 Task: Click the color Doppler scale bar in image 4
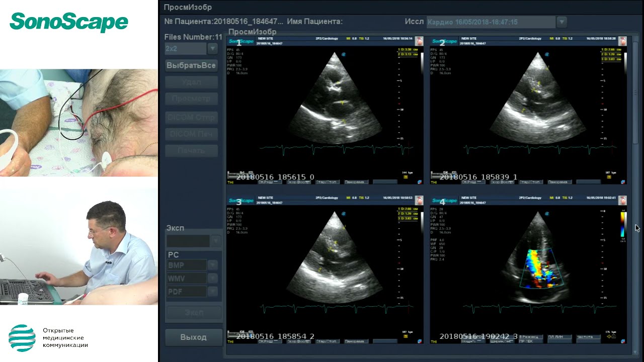623,224
